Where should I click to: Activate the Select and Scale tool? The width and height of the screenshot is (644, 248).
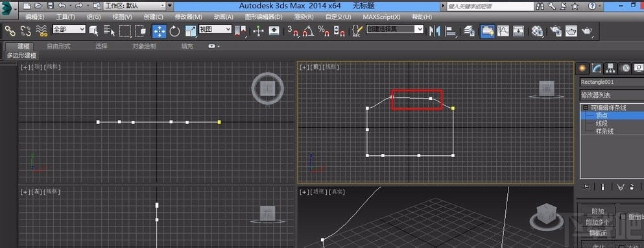pos(191,31)
